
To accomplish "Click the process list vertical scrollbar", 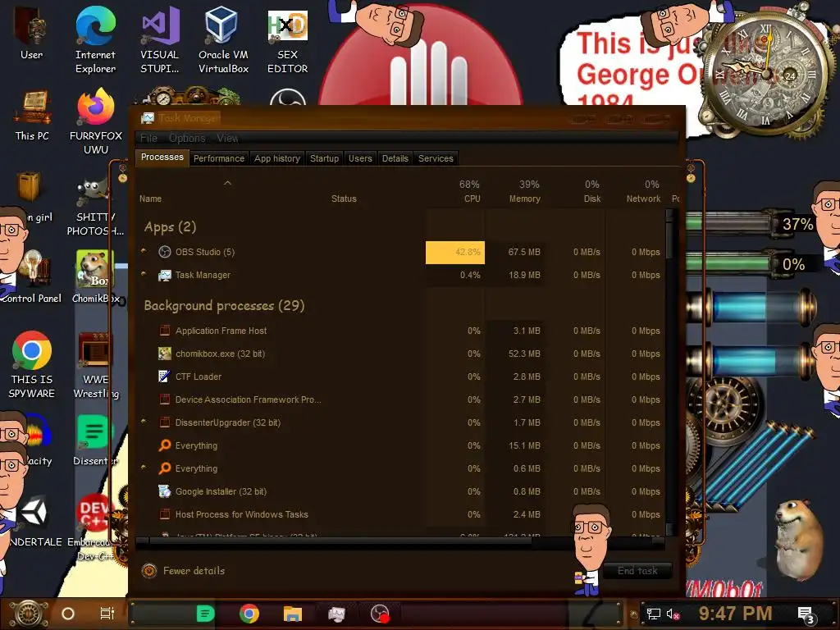I will (669, 372).
